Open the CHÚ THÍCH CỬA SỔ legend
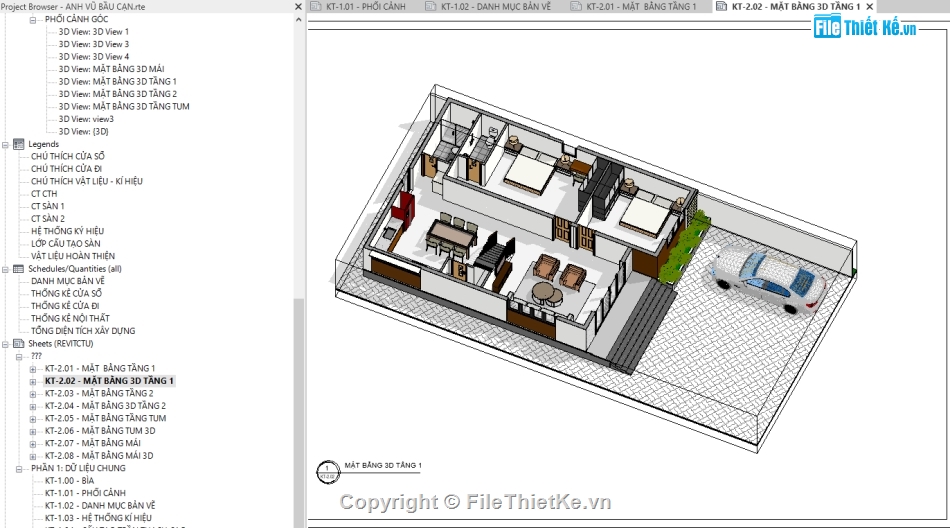 tap(68, 156)
